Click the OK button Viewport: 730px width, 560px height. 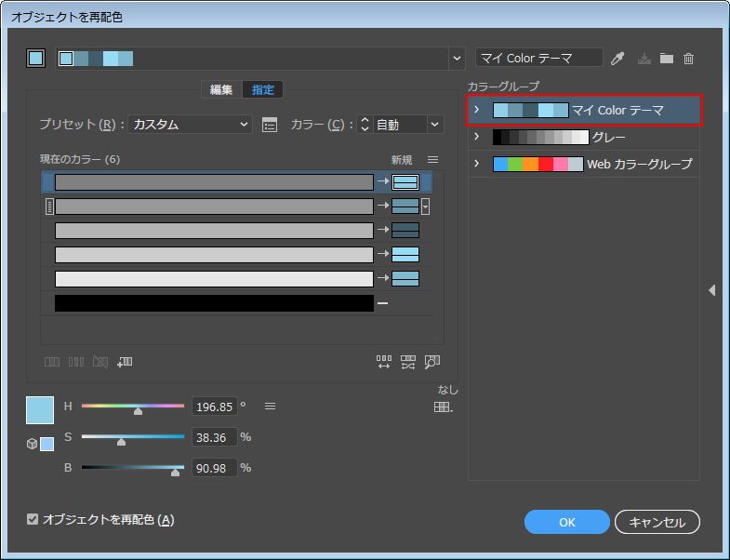(x=566, y=522)
